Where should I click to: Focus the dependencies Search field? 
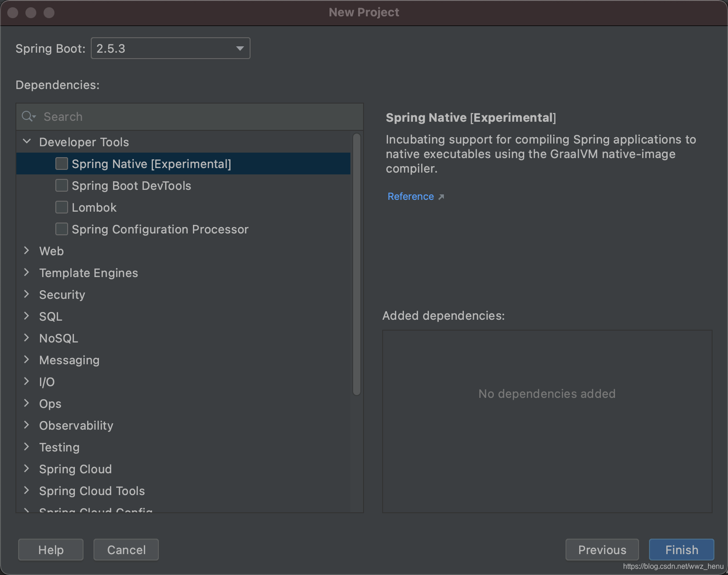pos(190,117)
